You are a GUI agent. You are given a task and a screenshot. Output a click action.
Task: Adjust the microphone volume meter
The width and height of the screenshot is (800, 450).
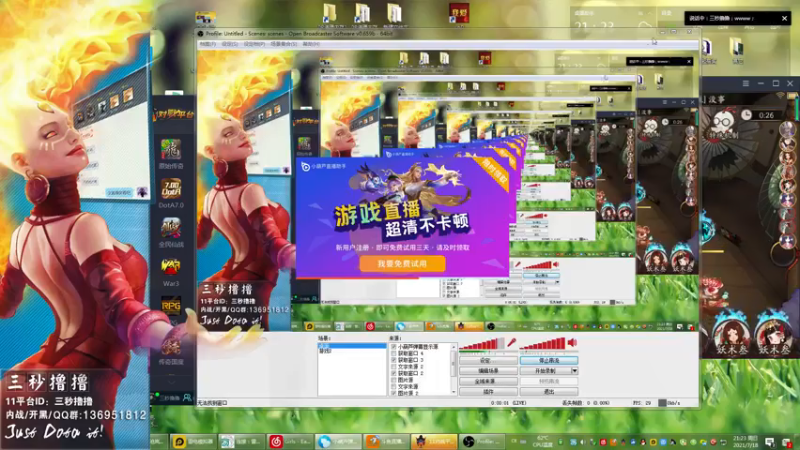pos(482,344)
